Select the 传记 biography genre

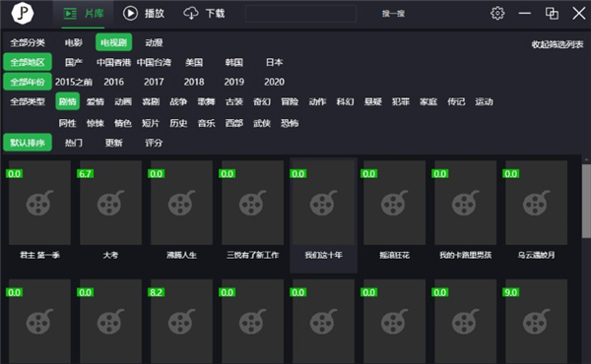click(x=456, y=101)
